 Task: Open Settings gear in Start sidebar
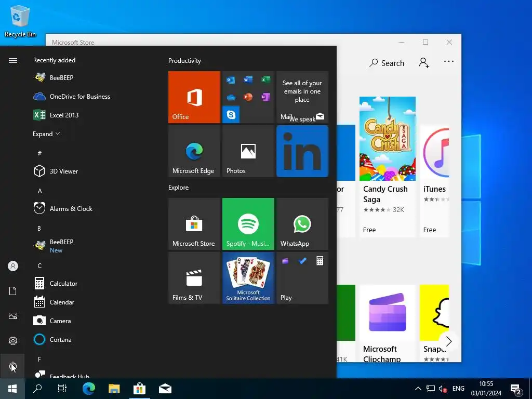tap(13, 341)
